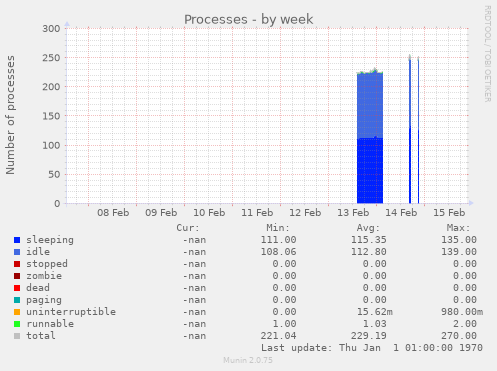497x371 pixels.
Task: Click runnable Max value 2.00
Action: pos(465,324)
